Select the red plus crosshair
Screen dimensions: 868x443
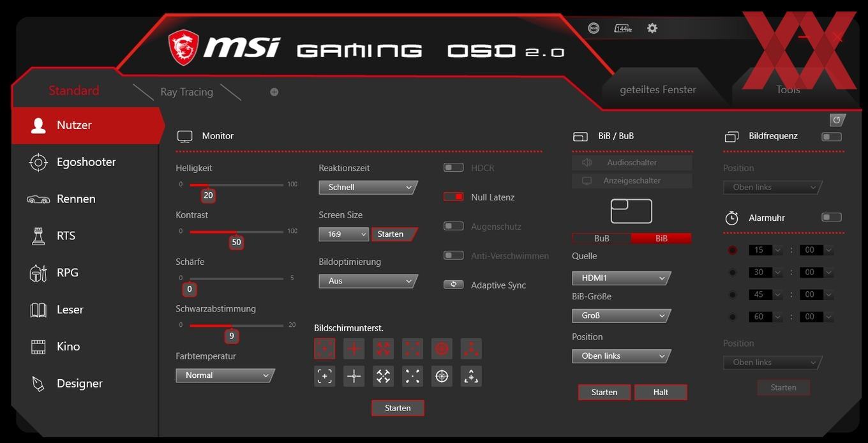pyautogui.click(x=354, y=349)
